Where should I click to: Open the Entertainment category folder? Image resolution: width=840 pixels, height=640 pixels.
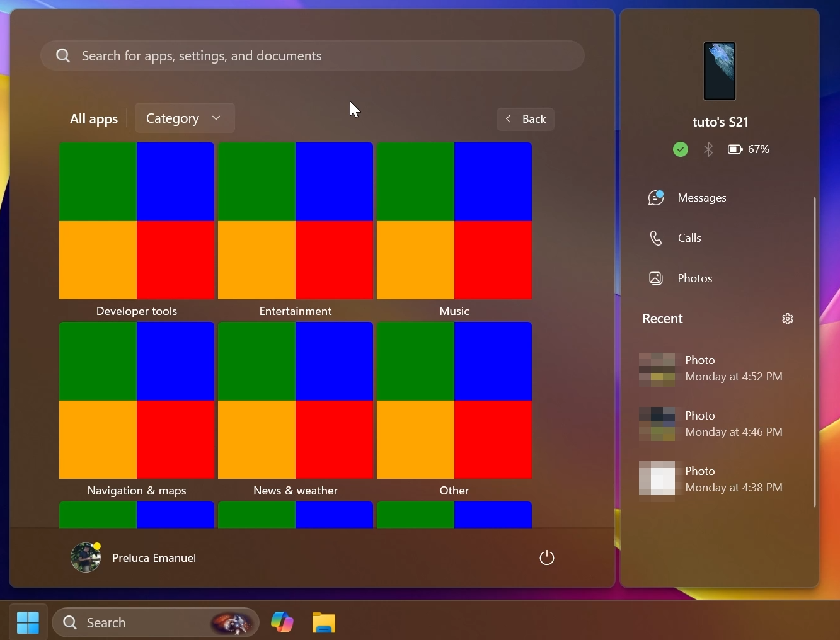[x=296, y=221]
